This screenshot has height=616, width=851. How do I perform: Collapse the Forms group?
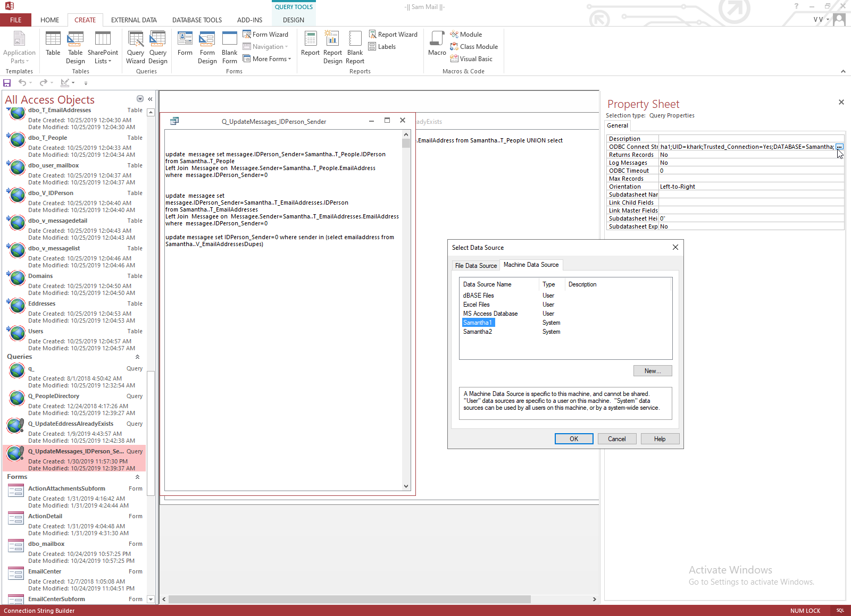click(x=137, y=477)
